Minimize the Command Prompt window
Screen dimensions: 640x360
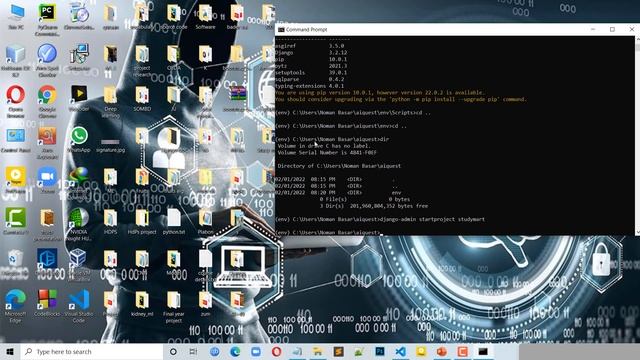[x=593, y=29]
